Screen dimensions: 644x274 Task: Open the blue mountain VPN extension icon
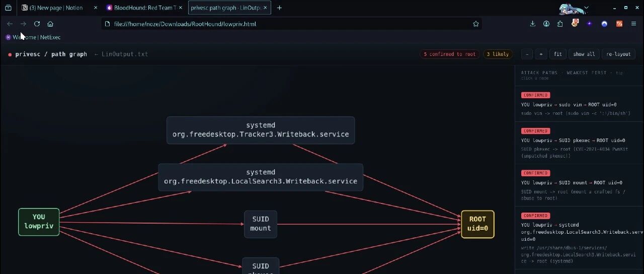tap(605, 24)
